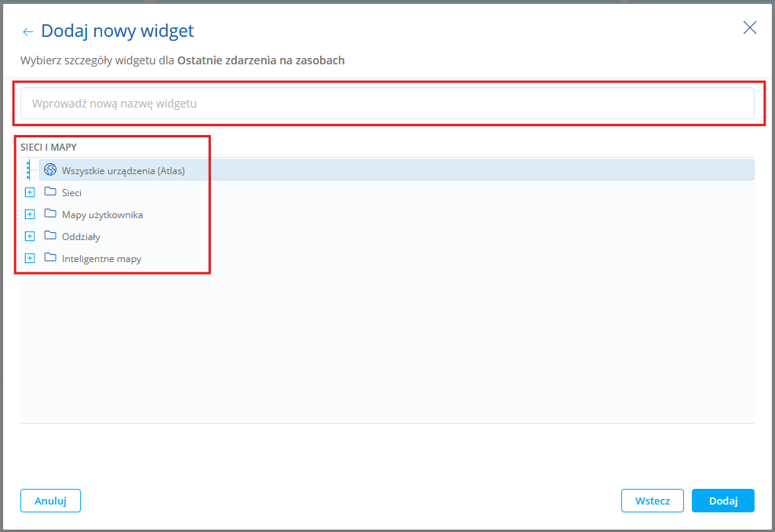The height and width of the screenshot is (532, 775).
Task: Go back with the Wstecz button
Action: (652, 501)
